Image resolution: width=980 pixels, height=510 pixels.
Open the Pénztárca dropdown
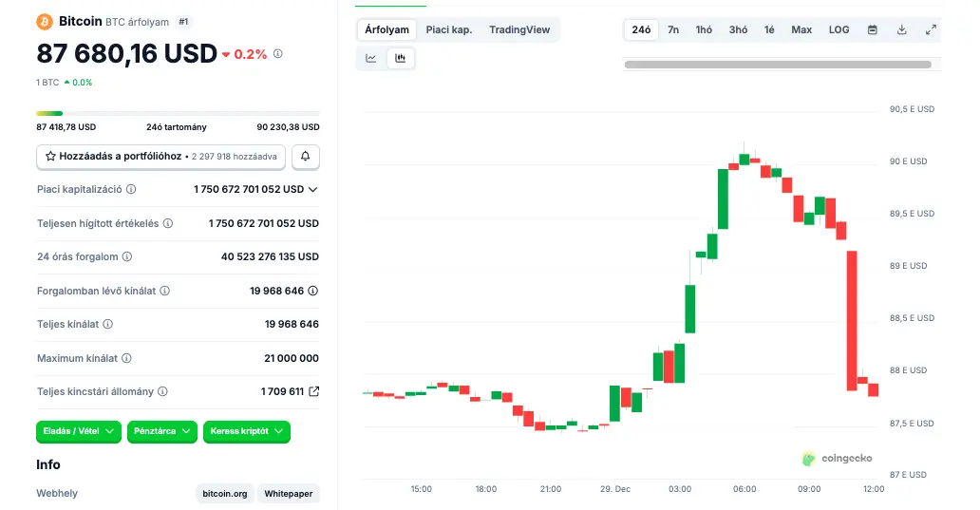161,431
